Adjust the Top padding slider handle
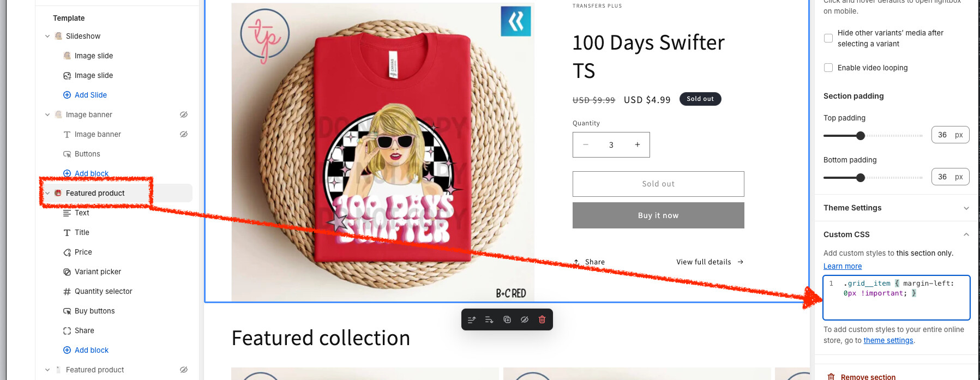980x380 pixels. [861, 136]
